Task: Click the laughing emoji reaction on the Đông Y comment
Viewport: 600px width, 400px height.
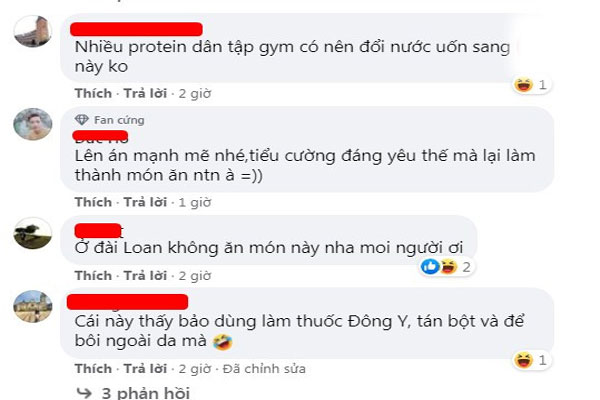Action: pyautogui.click(x=523, y=360)
